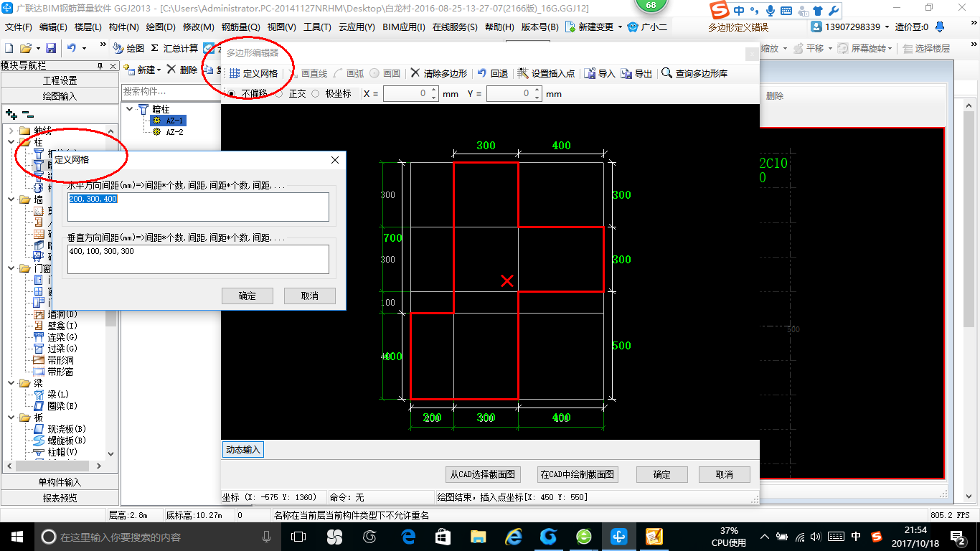This screenshot has width=980, height=551.
Task: Open BIM应用(I) menu
Action: 404,27
